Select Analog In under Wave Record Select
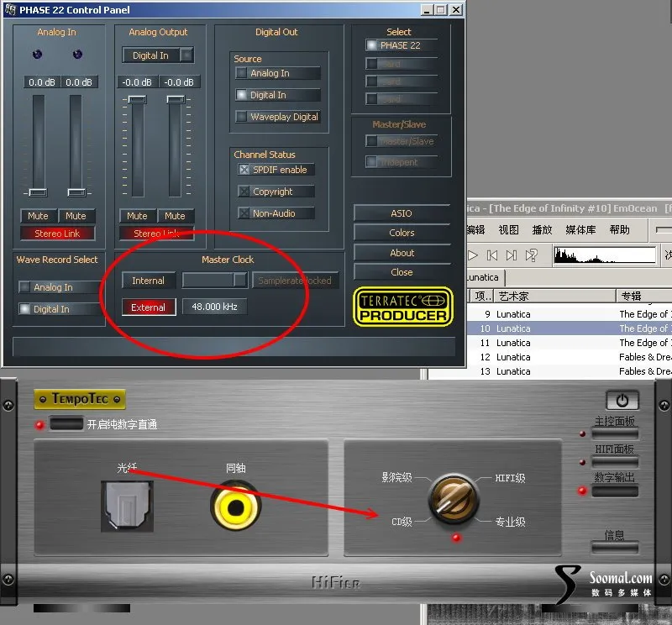 [58, 287]
